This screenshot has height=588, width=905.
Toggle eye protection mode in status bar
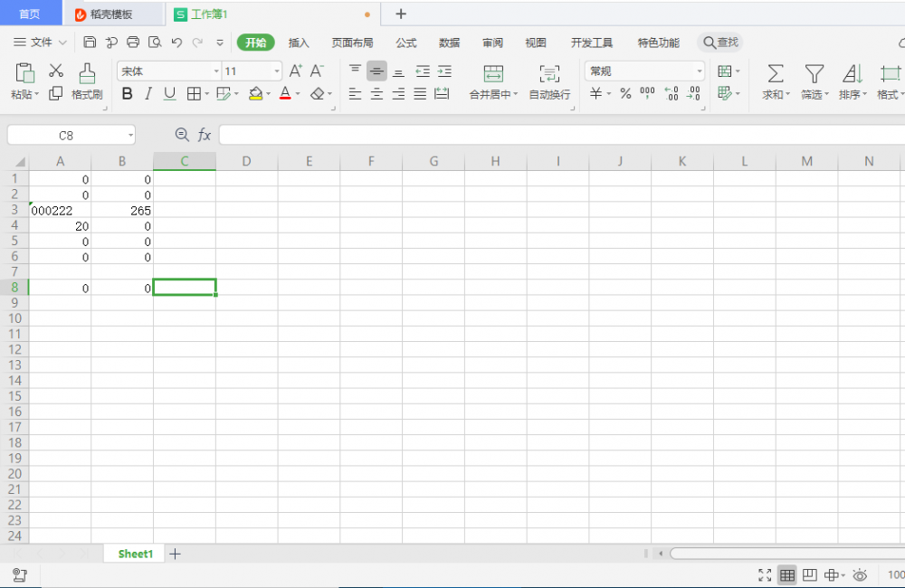(x=860, y=575)
